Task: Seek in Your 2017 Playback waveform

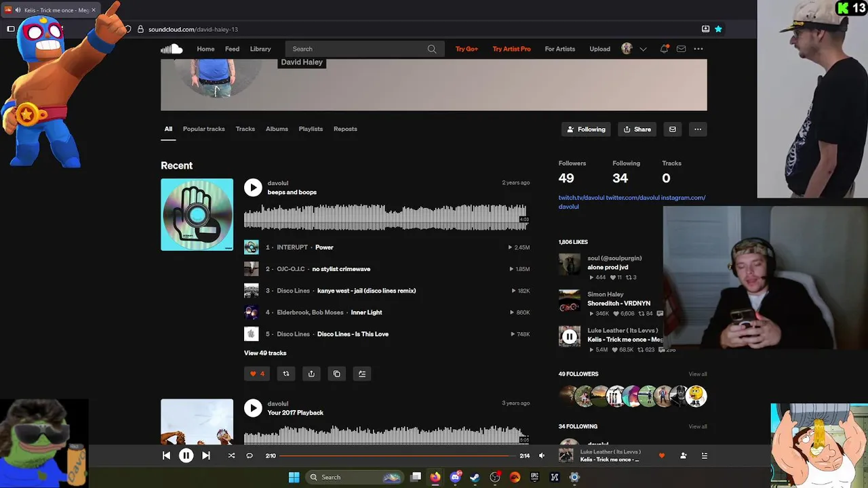Action: click(x=386, y=435)
